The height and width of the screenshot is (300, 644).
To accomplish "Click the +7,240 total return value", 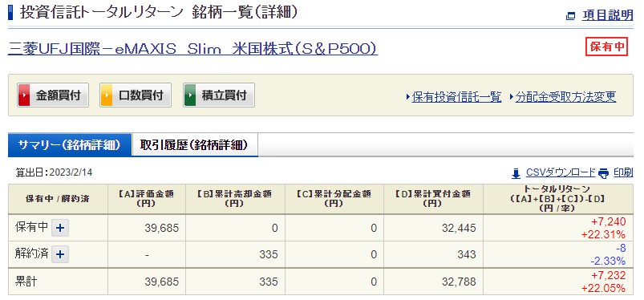I will click(x=608, y=222).
